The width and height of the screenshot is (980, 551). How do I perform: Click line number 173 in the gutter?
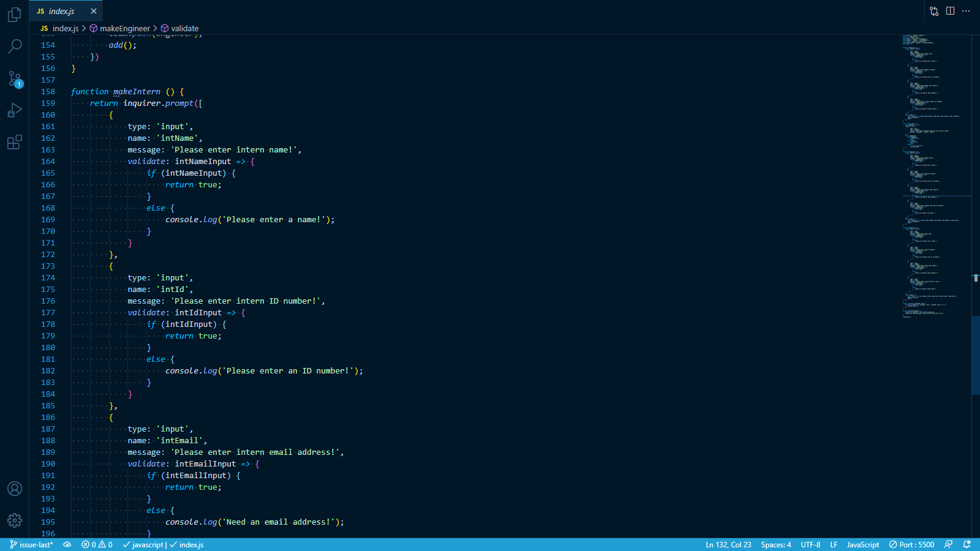[x=48, y=266]
